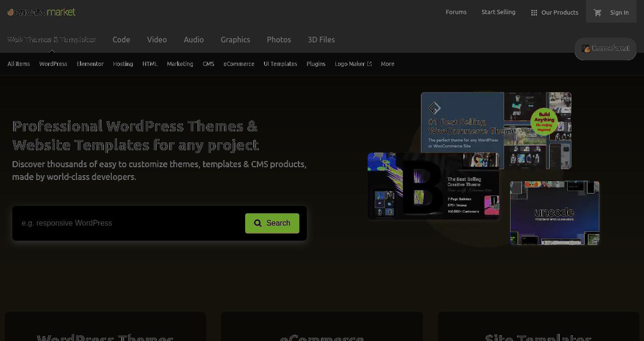Open the Best Selling Creative Theme banner

[x=433, y=186]
